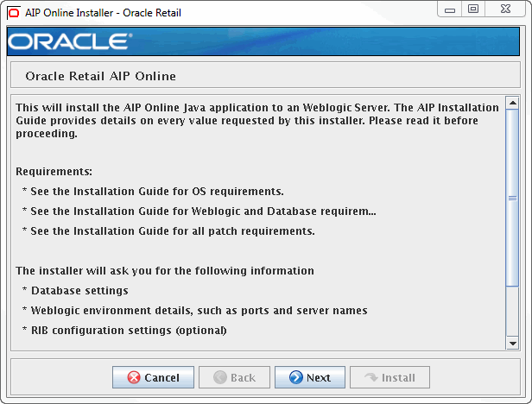This screenshot has width=532, height=404.
Task: Click the 'OS requirements' line
Action: point(153,192)
